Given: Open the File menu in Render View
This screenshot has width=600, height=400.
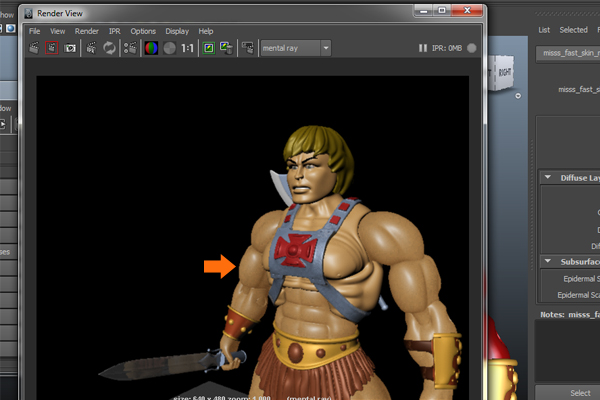Looking at the screenshot, I should point(34,31).
